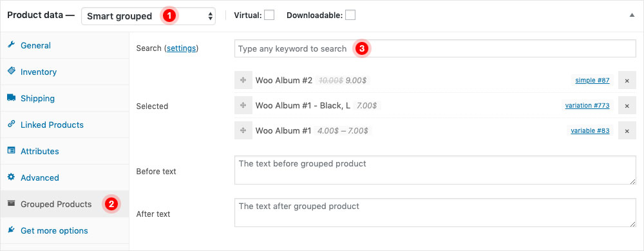The image size is (644, 251).
Task: Click the 7.00$ price of Black, L variation
Action: [x=367, y=106]
